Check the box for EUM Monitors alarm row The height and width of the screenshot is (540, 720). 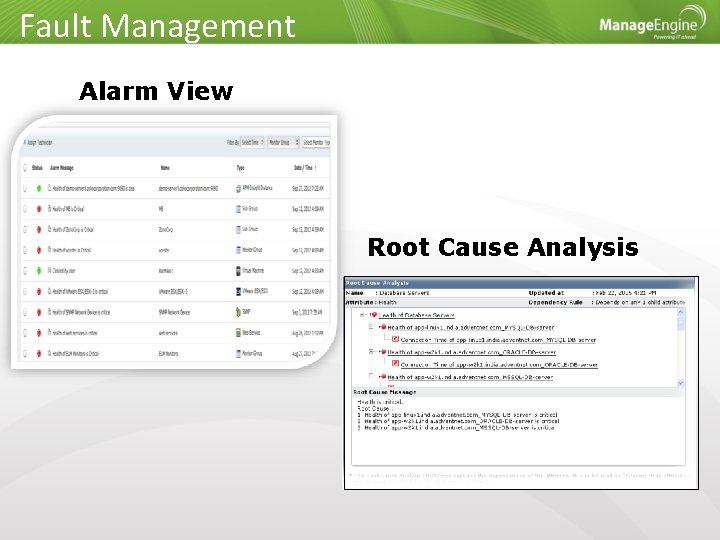click(25, 353)
